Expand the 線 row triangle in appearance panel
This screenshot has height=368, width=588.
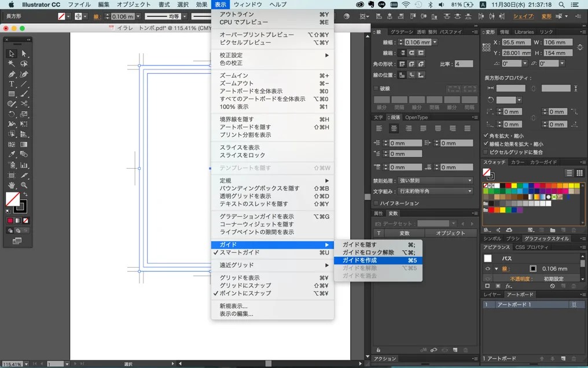(496, 269)
